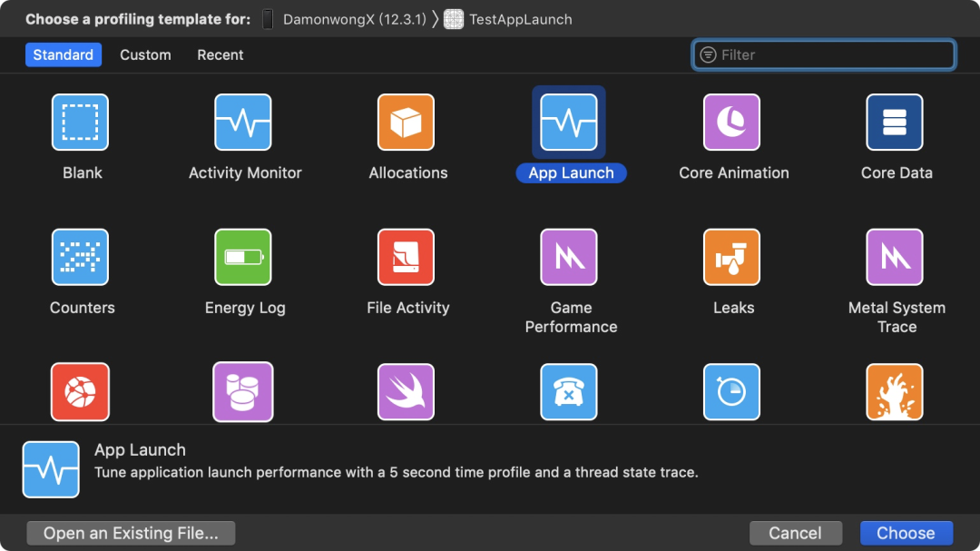Screen dimensions: 980x551
Task: Click the Blank label
Action: (83, 172)
